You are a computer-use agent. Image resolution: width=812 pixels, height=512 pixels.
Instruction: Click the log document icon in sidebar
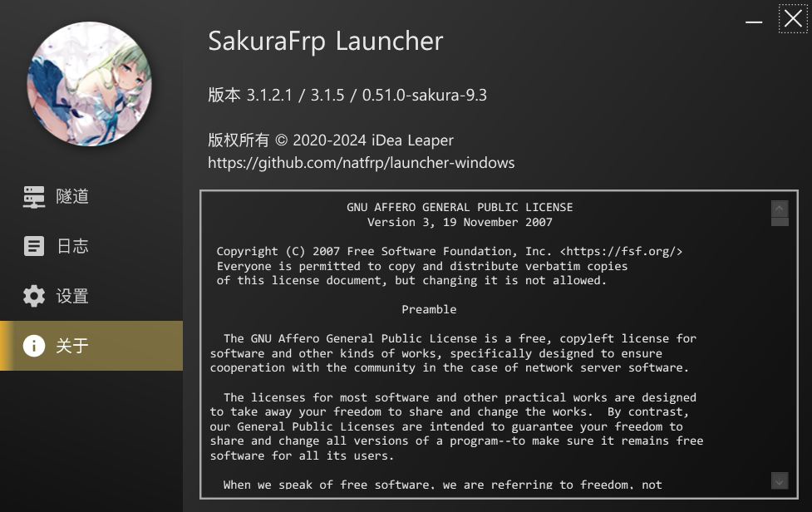(x=34, y=246)
